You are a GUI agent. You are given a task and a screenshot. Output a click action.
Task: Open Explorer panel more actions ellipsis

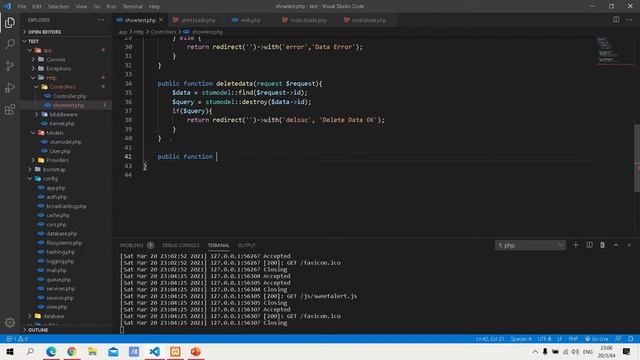click(x=101, y=20)
